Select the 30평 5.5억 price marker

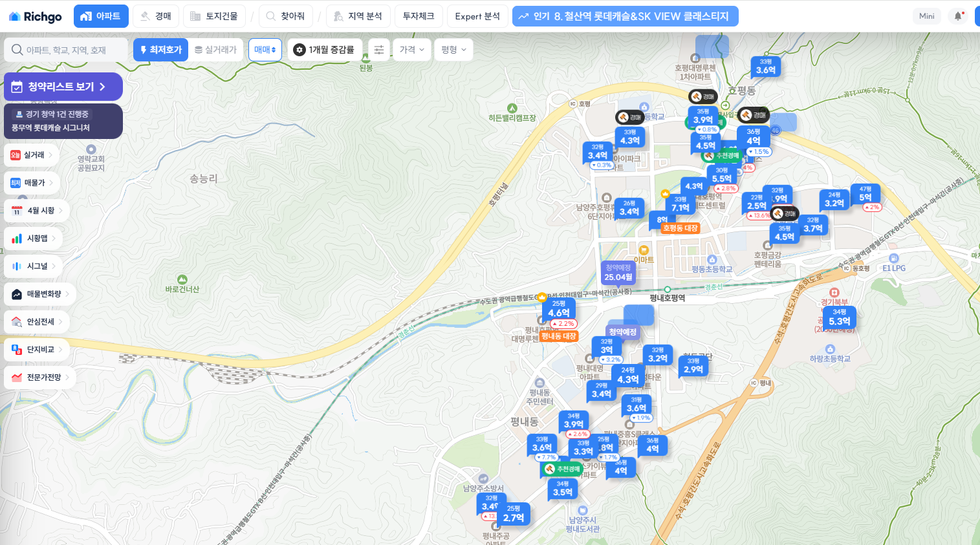(722, 175)
